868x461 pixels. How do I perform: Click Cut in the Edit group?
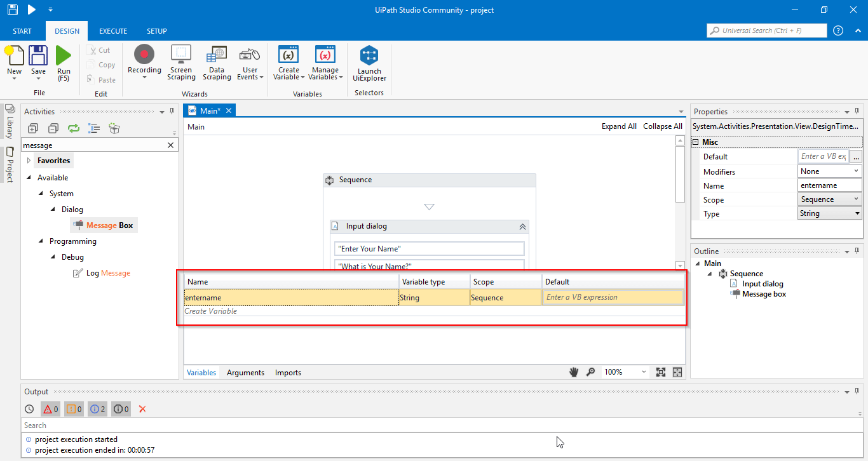click(x=99, y=50)
